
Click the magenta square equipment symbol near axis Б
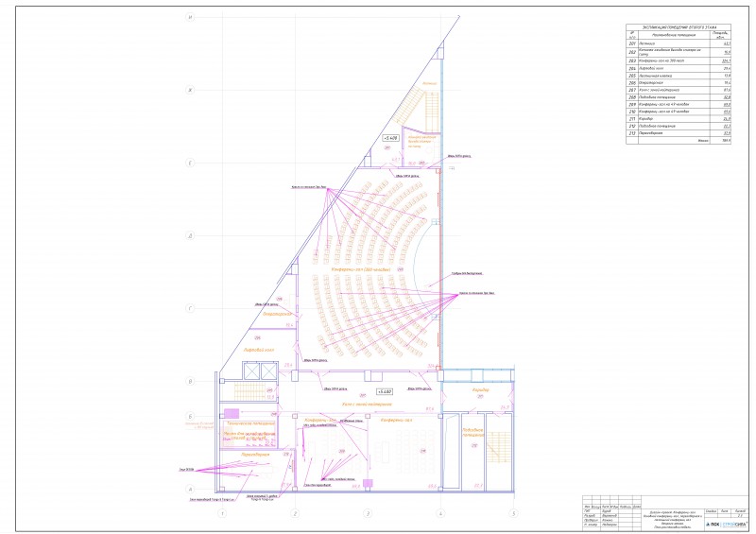tap(232, 413)
